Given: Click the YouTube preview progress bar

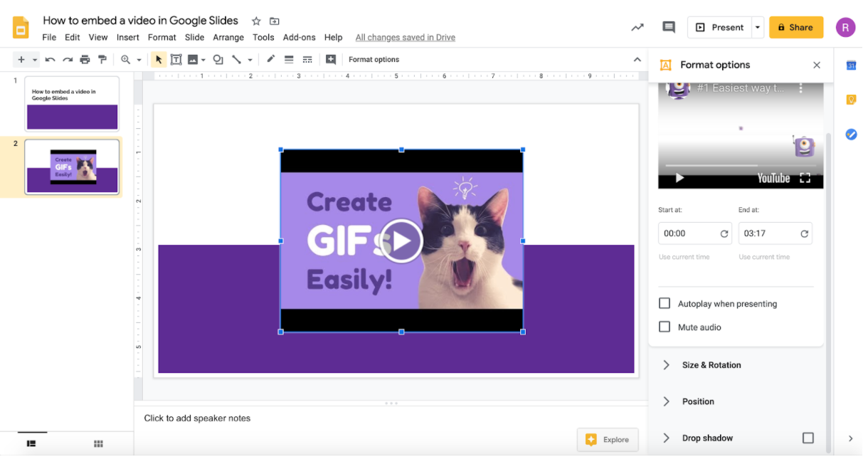Looking at the screenshot, I should pyautogui.click(x=740, y=165).
